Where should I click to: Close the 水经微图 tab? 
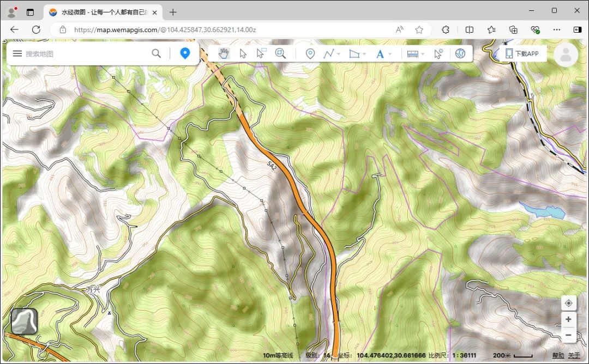(x=154, y=13)
